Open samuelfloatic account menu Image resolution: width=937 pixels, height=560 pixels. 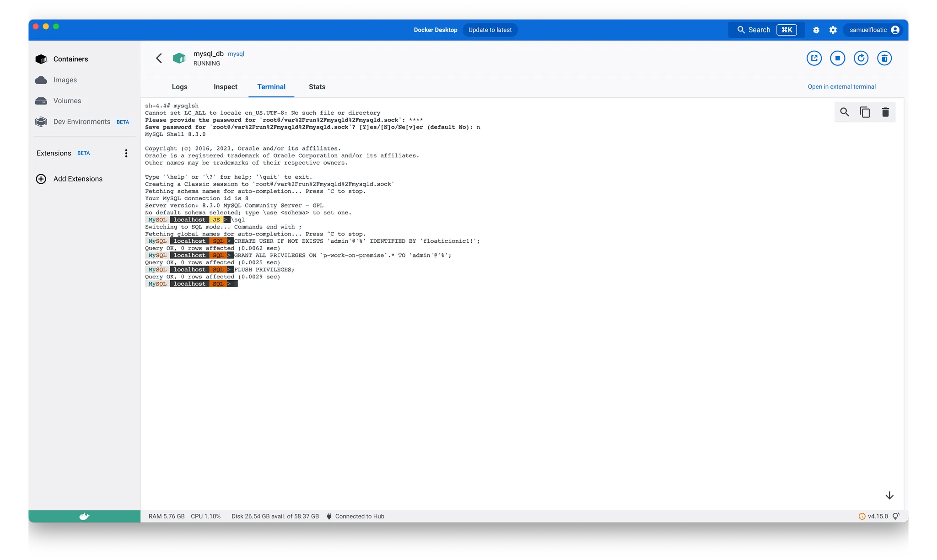874,30
